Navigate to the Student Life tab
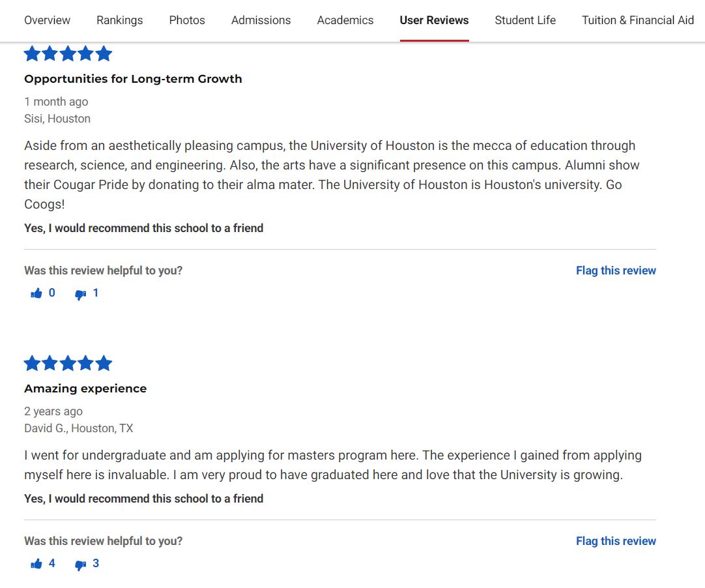The width and height of the screenshot is (705, 588). [525, 20]
